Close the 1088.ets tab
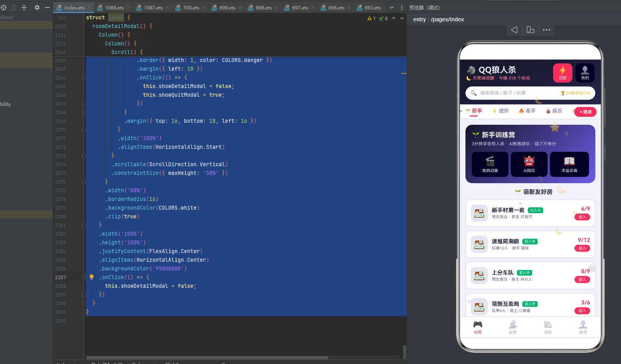The height and width of the screenshot is (364, 621). coord(129,8)
